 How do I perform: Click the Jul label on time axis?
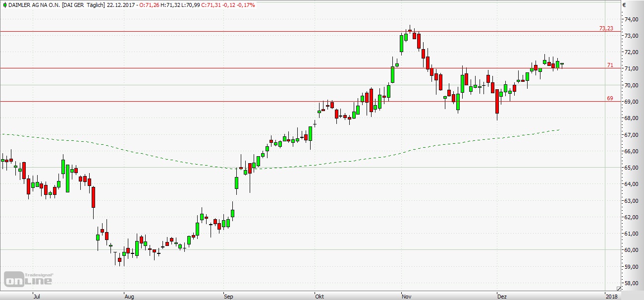point(36,297)
